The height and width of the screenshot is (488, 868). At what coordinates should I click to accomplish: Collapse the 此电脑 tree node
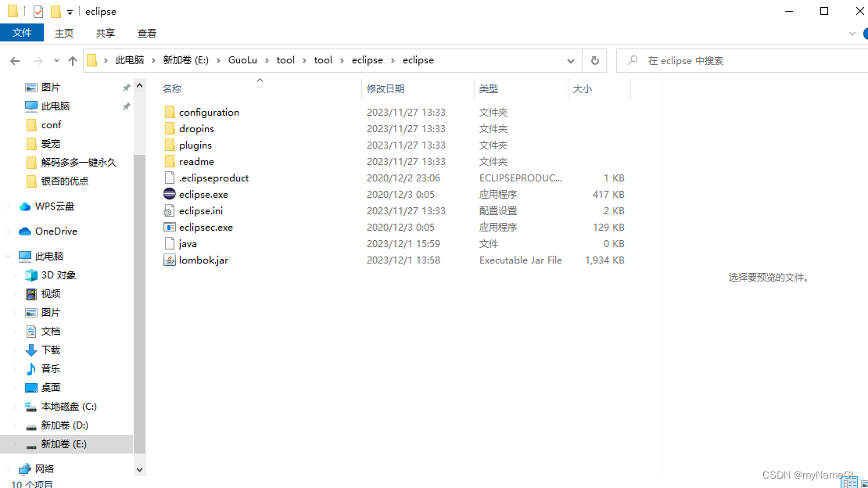(x=9, y=256)
